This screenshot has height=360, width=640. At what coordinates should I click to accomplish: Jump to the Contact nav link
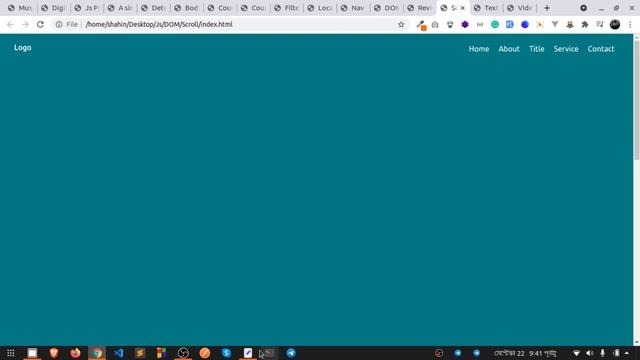click(601, 49)
